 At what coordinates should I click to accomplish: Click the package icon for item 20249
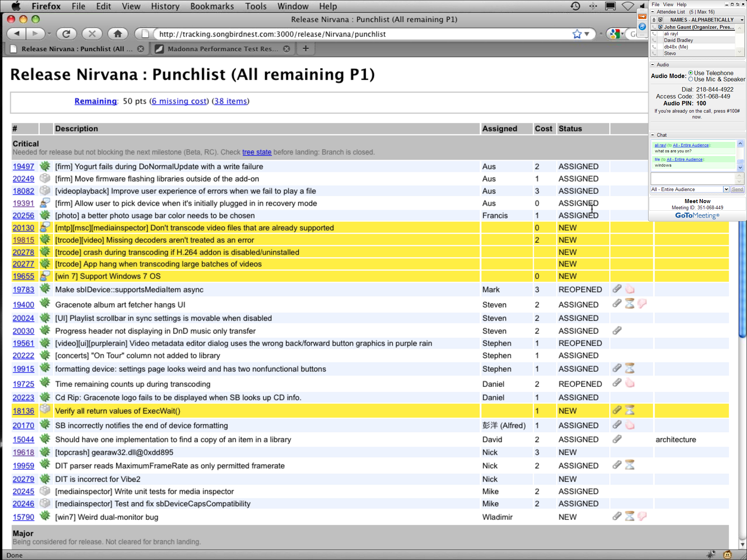click(x=45, y=178)
